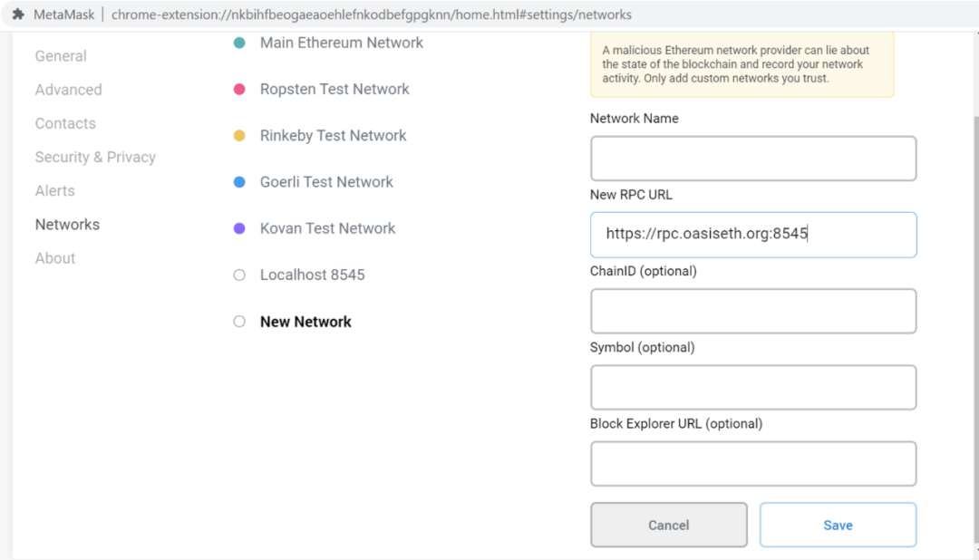Select the Networks settings tab
Image resolution: width=979 pixels, height=560 pixels.
click(67, 225)
